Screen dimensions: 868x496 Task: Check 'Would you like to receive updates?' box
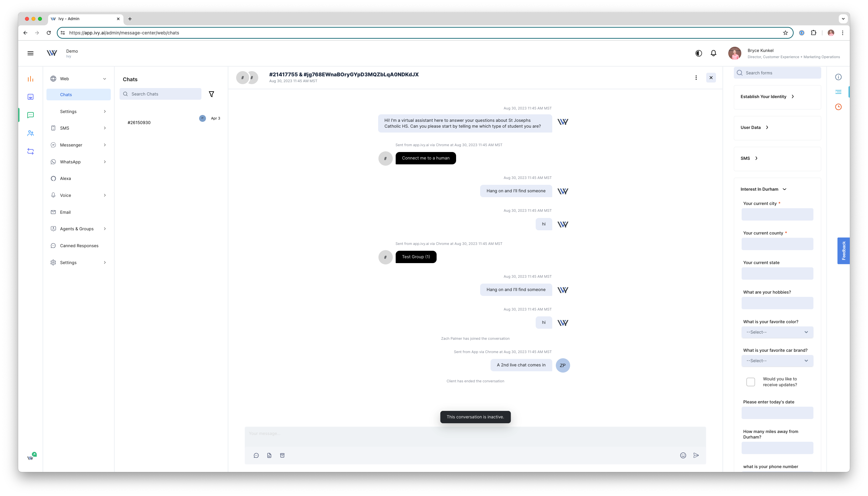(750, 382)
